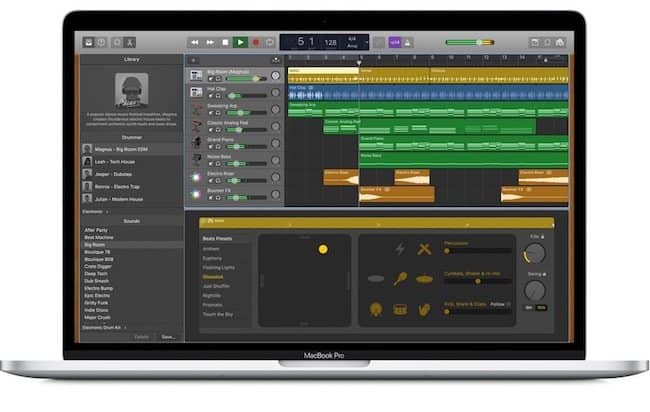Open the Editors scissors button
This screenshot has height=412, width=650.
pyautogui.click(x=129, y=42)
